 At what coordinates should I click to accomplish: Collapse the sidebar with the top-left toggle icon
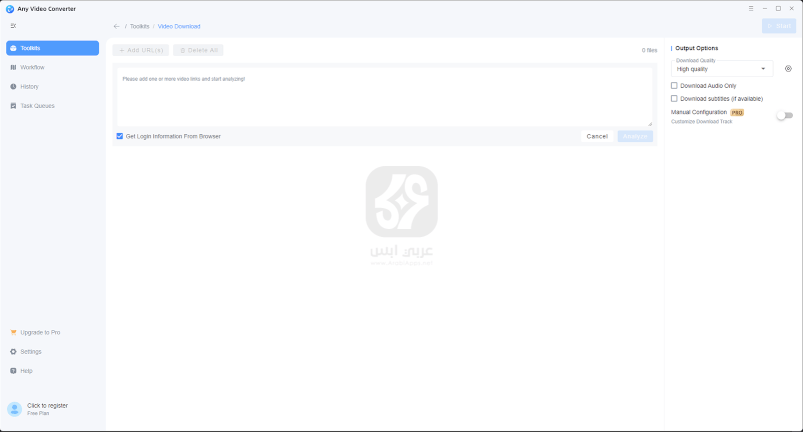tap(13, 26)
